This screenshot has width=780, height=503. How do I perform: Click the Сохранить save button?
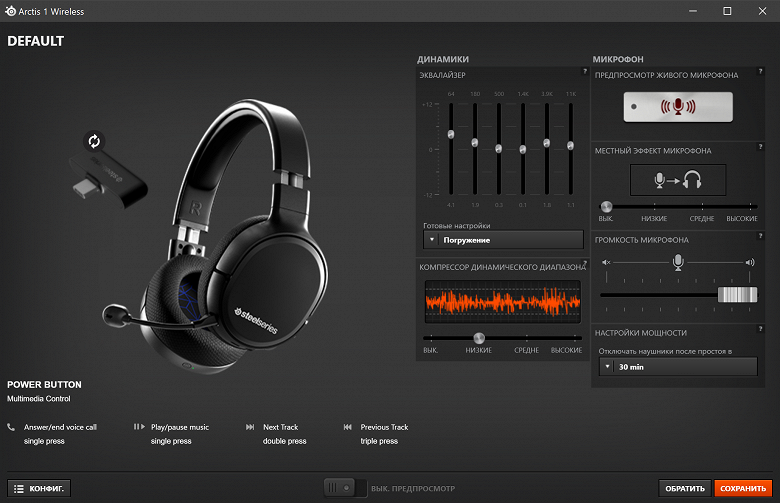[743, 489]
